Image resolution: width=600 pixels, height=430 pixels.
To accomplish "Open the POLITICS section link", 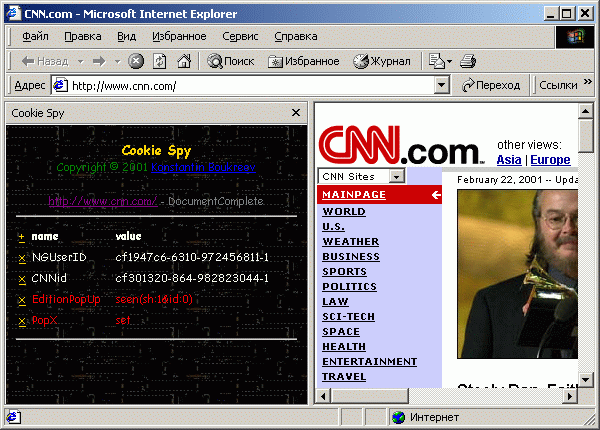I will 349,286.
